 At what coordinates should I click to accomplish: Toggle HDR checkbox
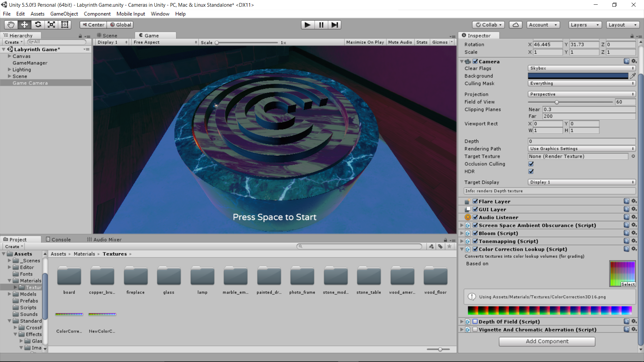(531, 171)
